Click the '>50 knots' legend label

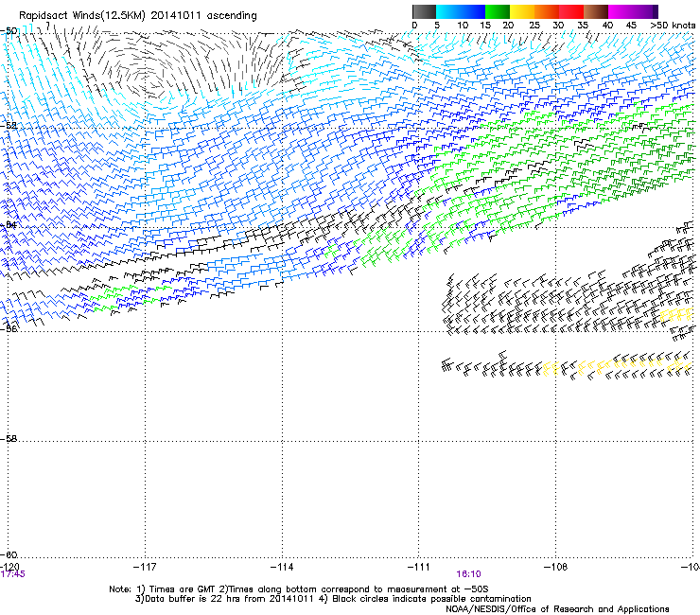(673, 26)
